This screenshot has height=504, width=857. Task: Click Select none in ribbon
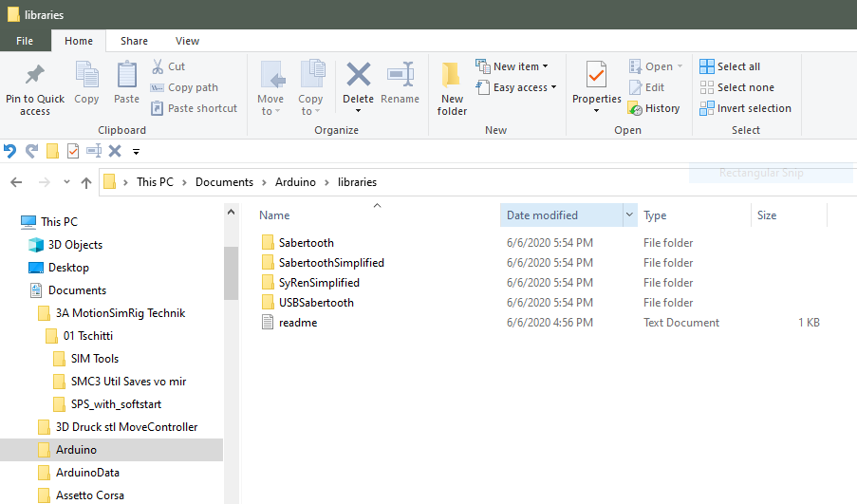click(736, 87)
